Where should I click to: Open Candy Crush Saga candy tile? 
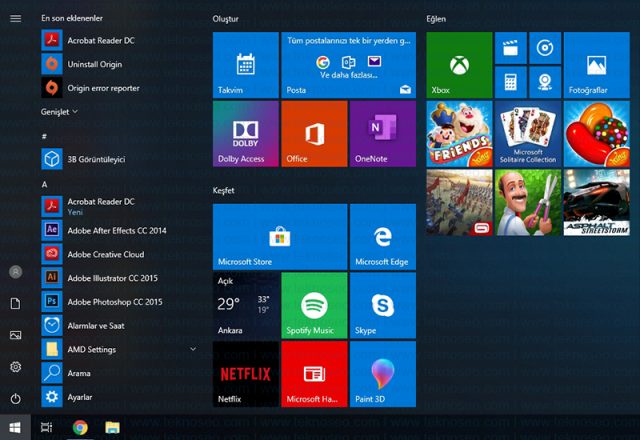click(x=596, y=134)
